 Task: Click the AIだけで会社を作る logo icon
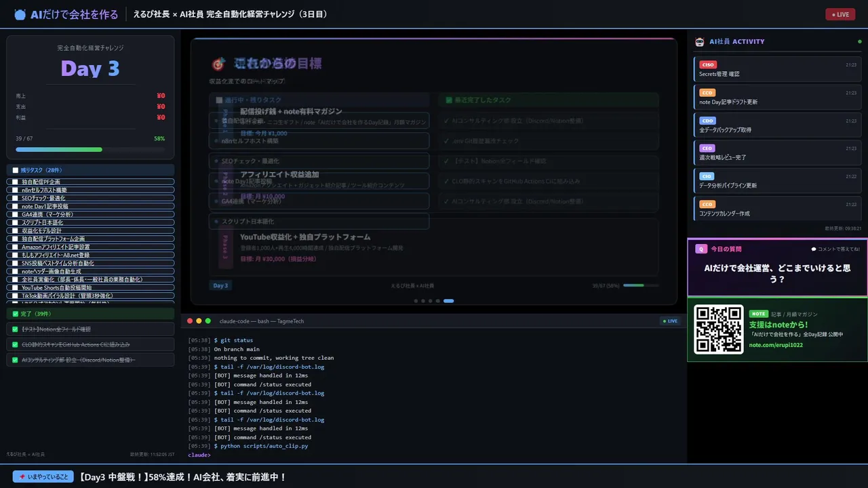point(20,14)
